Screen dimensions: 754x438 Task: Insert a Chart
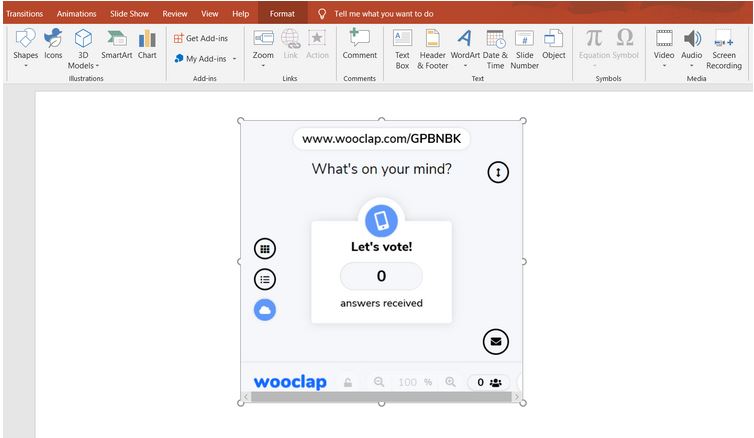[147, 44]
